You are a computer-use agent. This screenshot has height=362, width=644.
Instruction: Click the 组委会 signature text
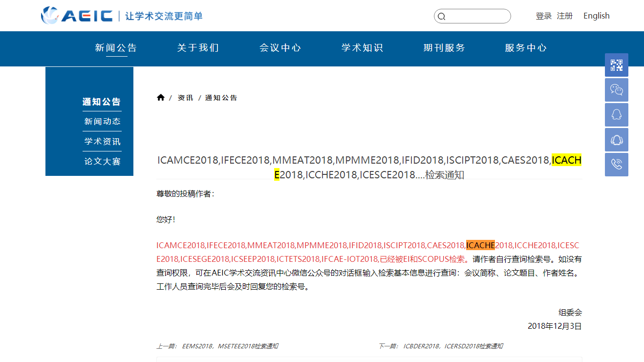tap(570, 313)
